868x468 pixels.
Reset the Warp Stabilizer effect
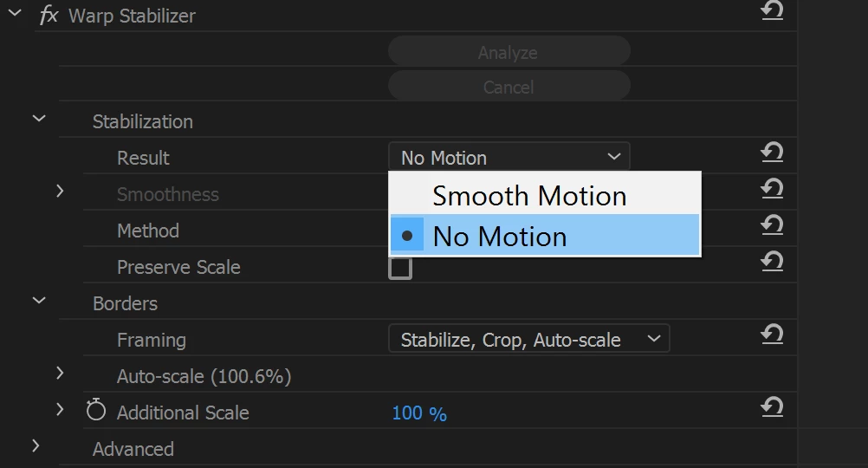point(772,10)
